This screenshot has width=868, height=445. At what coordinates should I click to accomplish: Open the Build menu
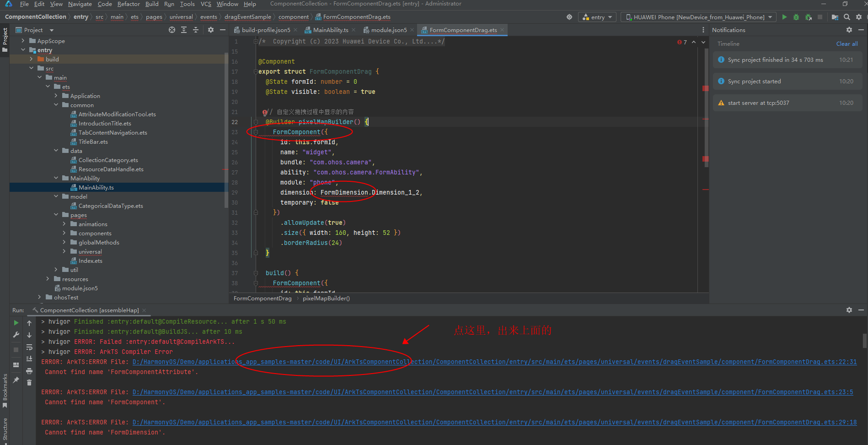pos(152,4)
